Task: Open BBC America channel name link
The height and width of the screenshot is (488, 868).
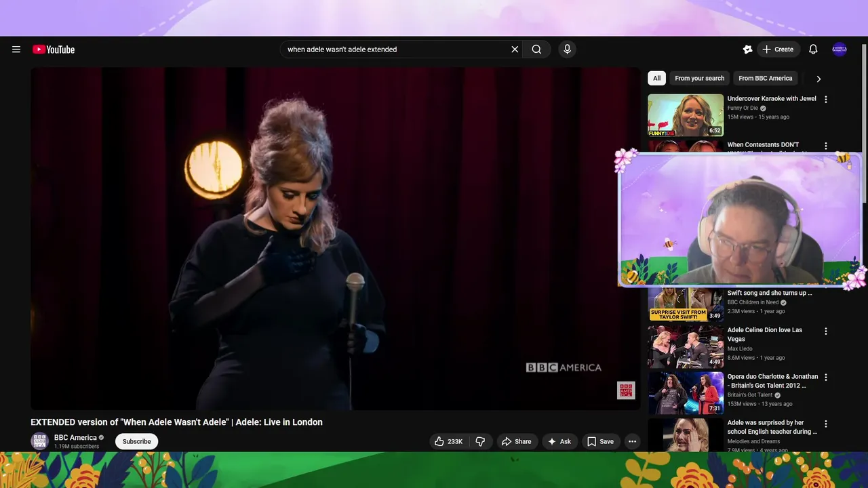Action: [x=75, y=438]
